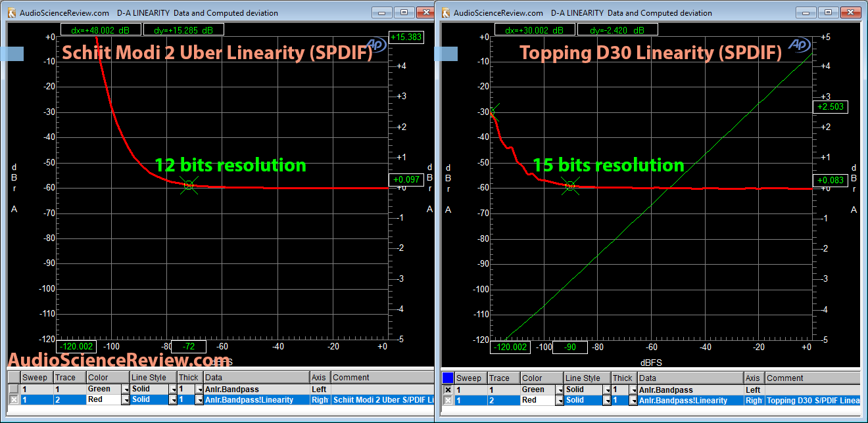Image resolution: width=868 pixels, height=423 pixels.
Task: Click Data column header in Schiit legend
Action: (256, 378)
